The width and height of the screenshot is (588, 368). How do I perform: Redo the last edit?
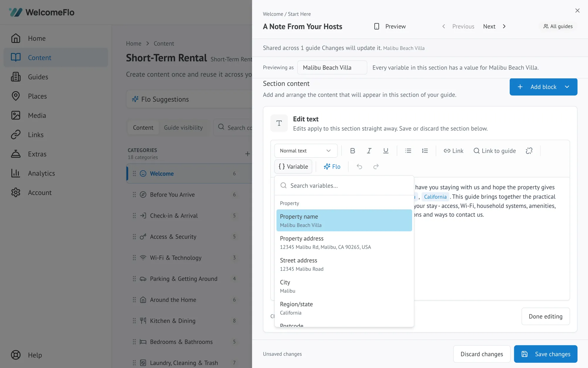(376, 167)
